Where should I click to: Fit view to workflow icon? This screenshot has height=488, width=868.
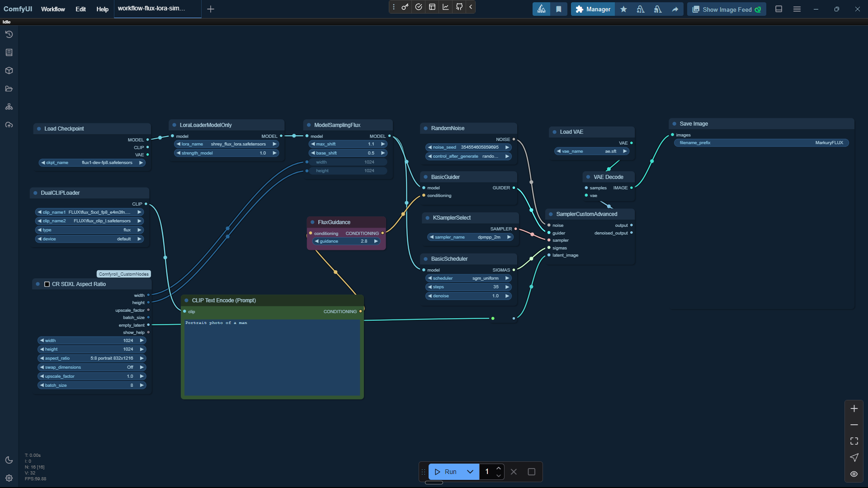pos(854,441)
